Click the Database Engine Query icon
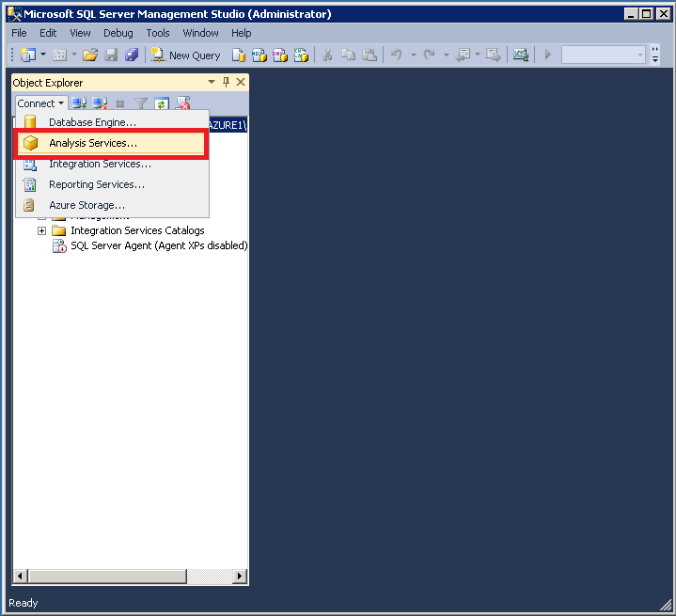This screenshot has width=676, height=616. (239, 55)
